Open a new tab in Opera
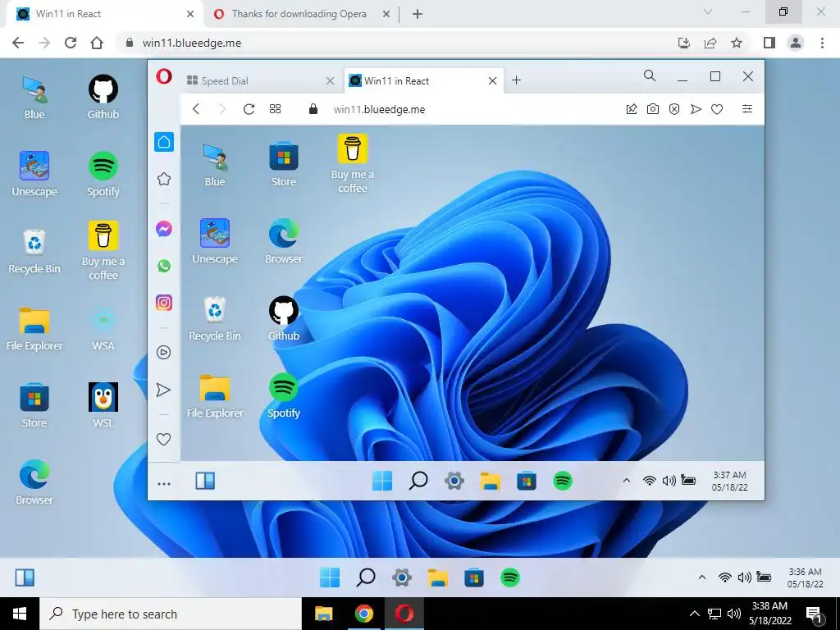This screenshot has height=630, width=840. [x=517, y=80]
